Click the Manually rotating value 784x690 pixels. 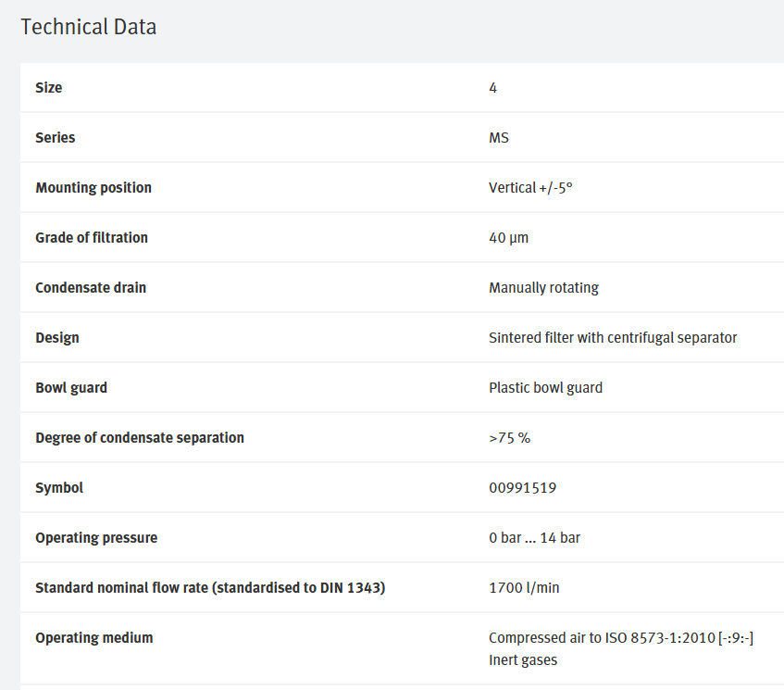543,288
